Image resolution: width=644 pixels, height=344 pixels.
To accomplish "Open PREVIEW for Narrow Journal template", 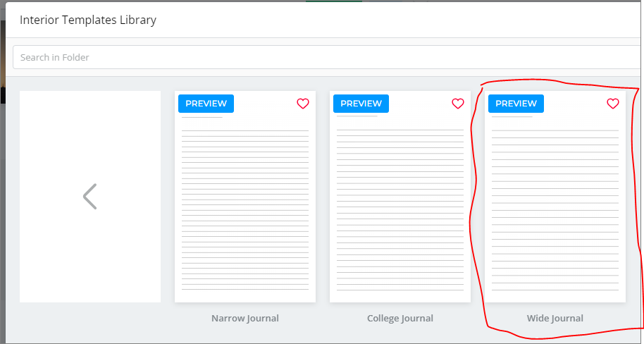I will (206, 104).
